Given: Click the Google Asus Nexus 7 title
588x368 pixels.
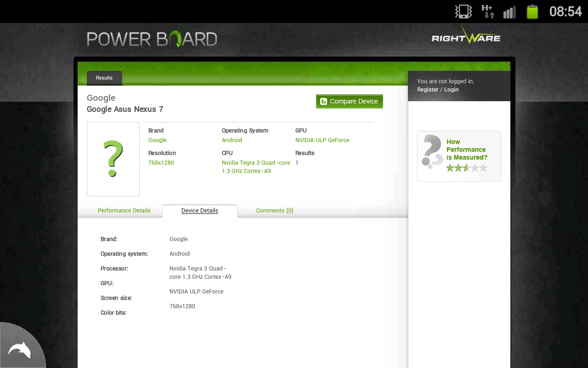Looking at the screenshot, I should point(125,109).
